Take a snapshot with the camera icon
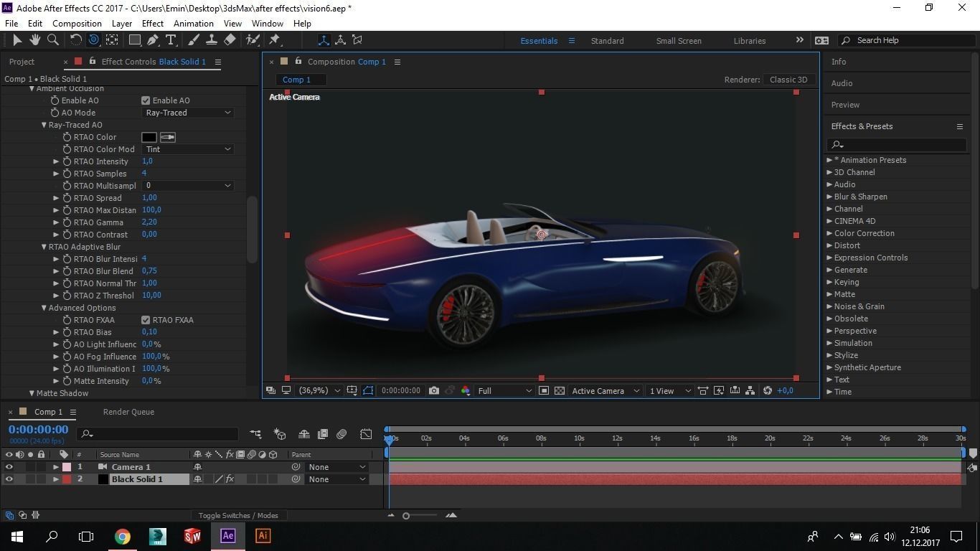980x551 pixels. 434,390
